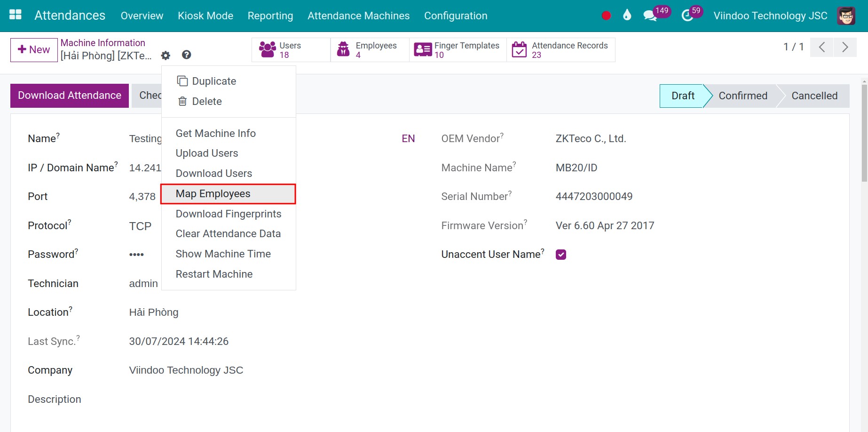
Task: Open the Attendance Records smart button
Action: pos(560,50)
